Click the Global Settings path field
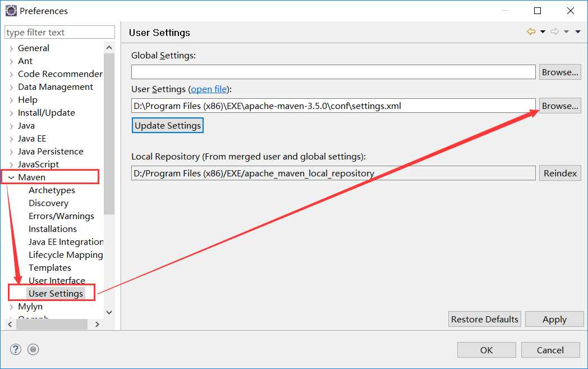Image resolution: width=588 pixels, height=369 pixels. click(333, 72)
